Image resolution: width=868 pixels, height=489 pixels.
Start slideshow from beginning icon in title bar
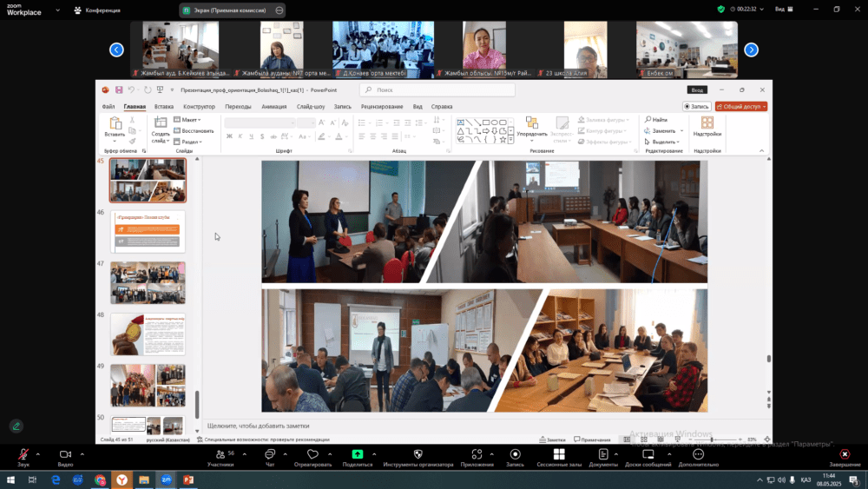pyautogui.click(x=160, y=89)
